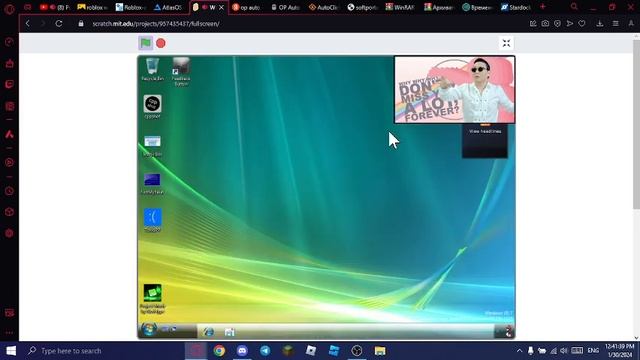Open Roblox from the Windows taskbar
The image size is (640, 360).
(311, 351)
